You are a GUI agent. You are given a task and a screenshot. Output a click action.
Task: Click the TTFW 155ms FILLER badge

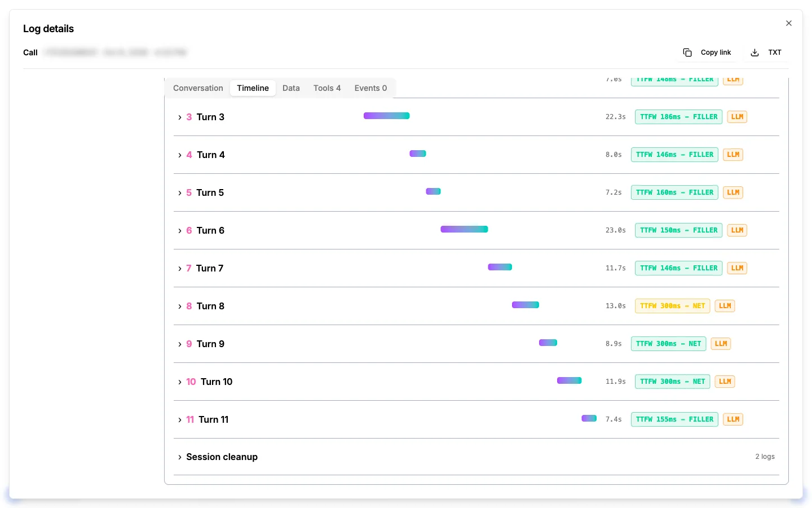click(674, 419)
